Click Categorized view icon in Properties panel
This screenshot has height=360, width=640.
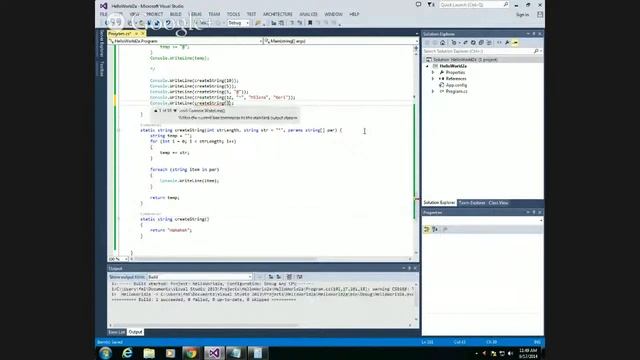click(427, 229)
